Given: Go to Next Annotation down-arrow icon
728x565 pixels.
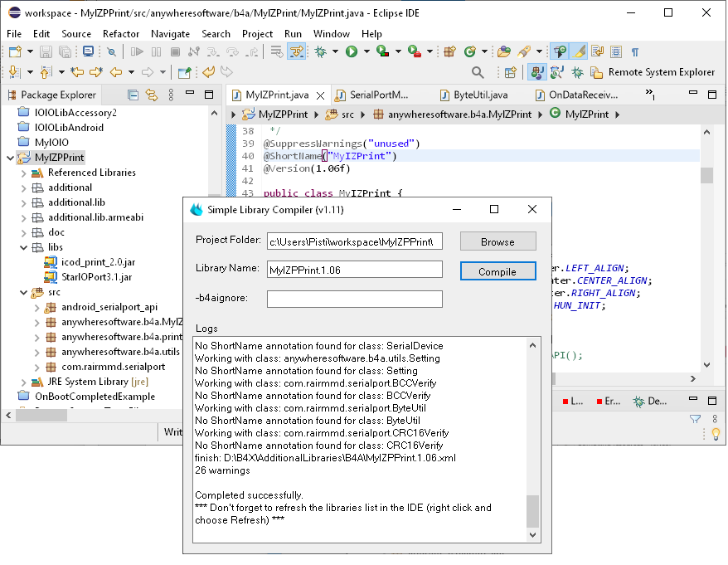Looking at the screenshot, I should click(x=15, y=72).
